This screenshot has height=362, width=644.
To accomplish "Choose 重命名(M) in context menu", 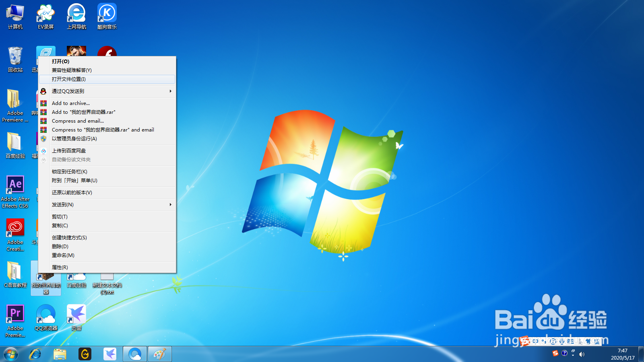I will [107, 255].
